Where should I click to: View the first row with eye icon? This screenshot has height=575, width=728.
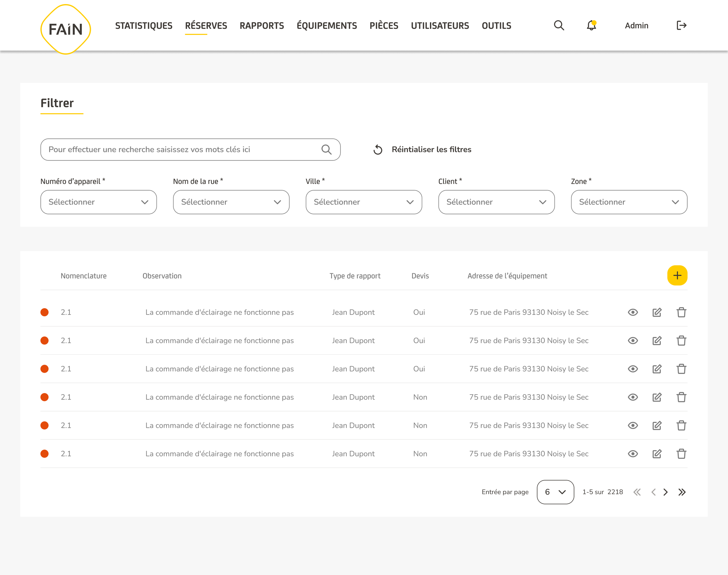tap(633, 313)
